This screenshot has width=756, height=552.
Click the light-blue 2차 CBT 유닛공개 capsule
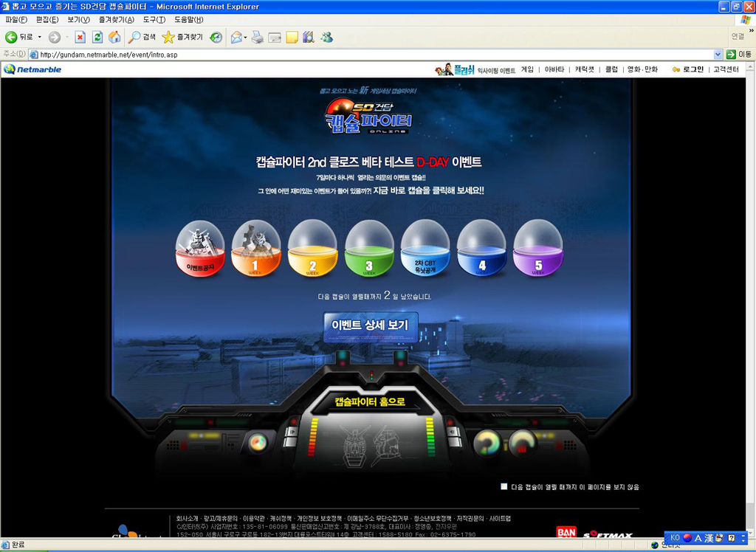point(425,249)
